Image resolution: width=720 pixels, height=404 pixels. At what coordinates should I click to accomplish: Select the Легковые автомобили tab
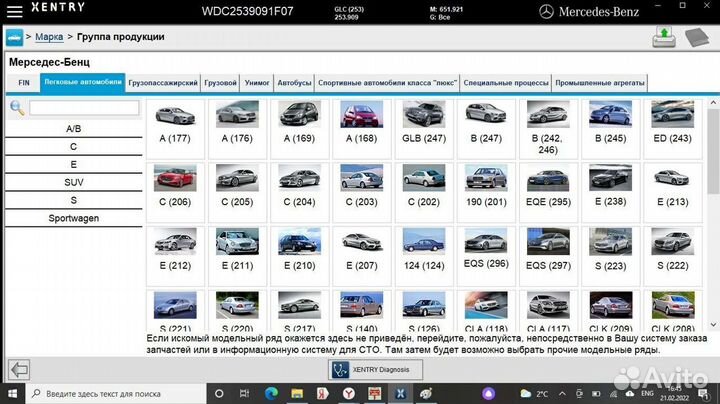click(x=83, y=83)
